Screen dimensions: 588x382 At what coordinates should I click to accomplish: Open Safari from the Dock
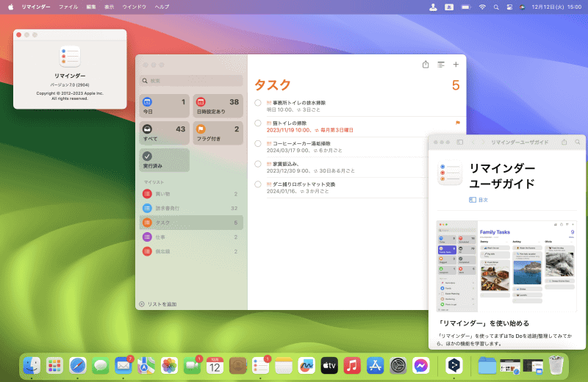78,366
